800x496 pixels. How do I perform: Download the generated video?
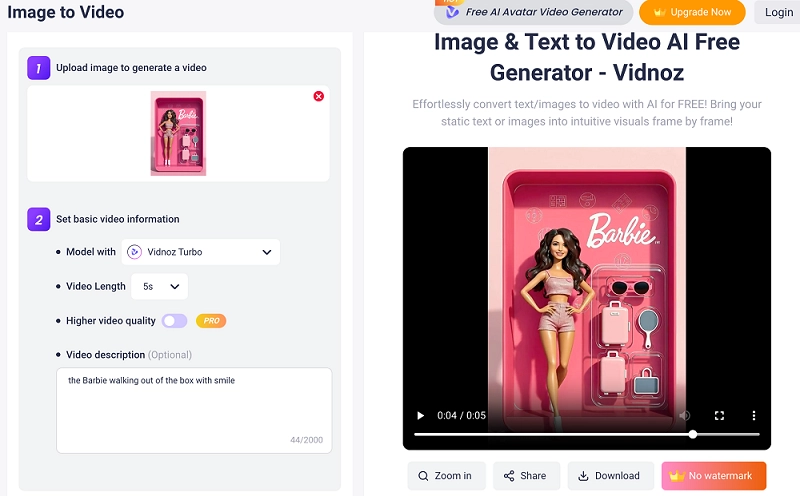click(610, 476)
